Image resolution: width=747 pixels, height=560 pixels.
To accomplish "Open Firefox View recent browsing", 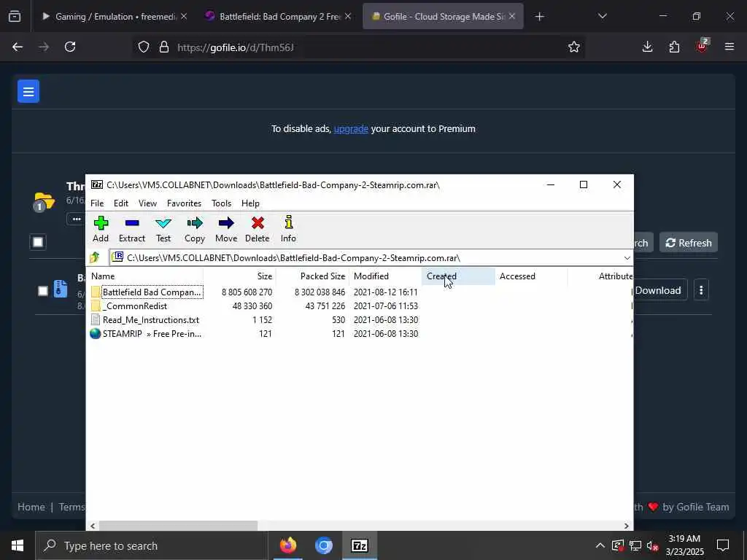I will pyautogui.click(x=15, y=17).
